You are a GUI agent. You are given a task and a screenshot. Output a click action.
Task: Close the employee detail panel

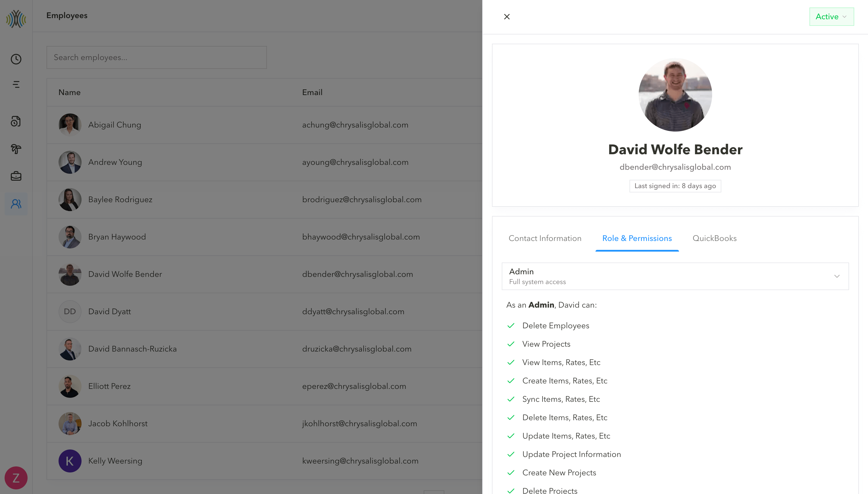[507, 17]
